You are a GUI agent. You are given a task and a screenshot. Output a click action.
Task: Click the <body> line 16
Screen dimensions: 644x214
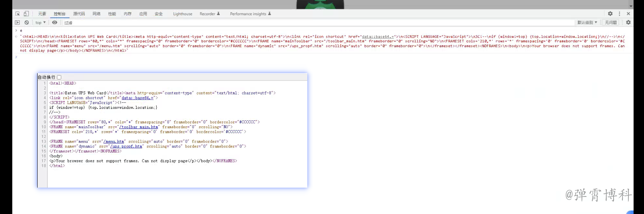pyautogui.click(x=56, y=156)
